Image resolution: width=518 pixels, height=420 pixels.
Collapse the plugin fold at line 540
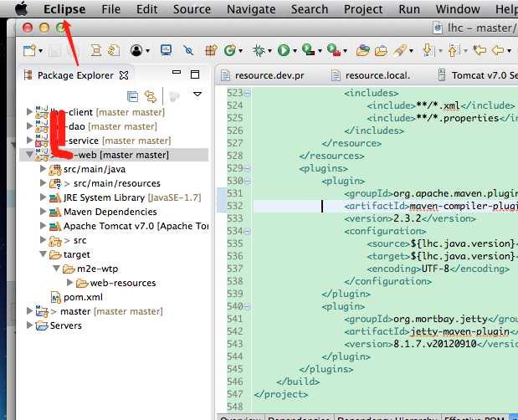(247, 306)
